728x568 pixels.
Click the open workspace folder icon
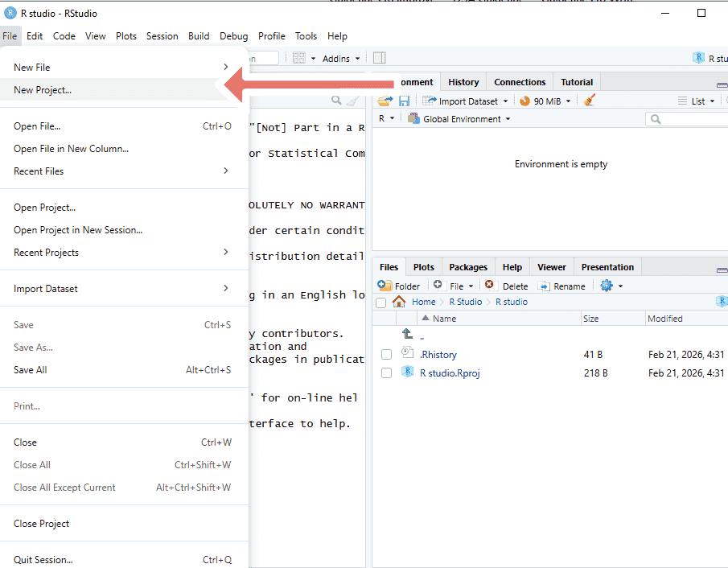click(385, 101)
